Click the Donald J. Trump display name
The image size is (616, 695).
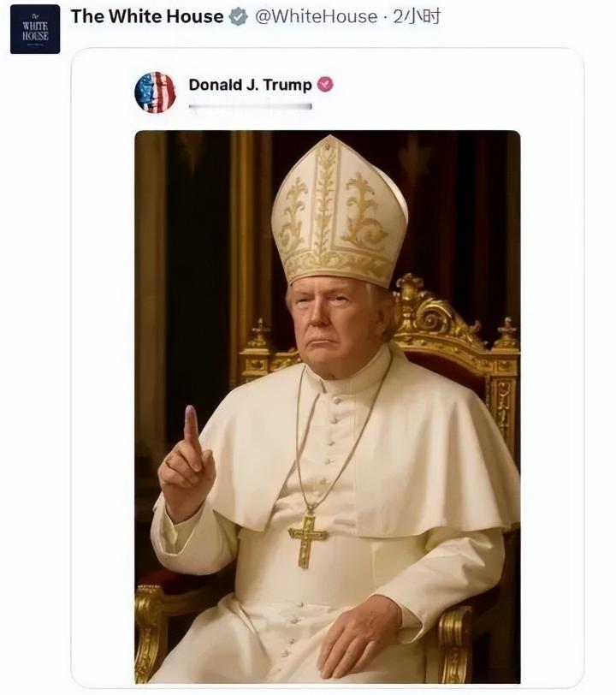(x=250, y=85)
